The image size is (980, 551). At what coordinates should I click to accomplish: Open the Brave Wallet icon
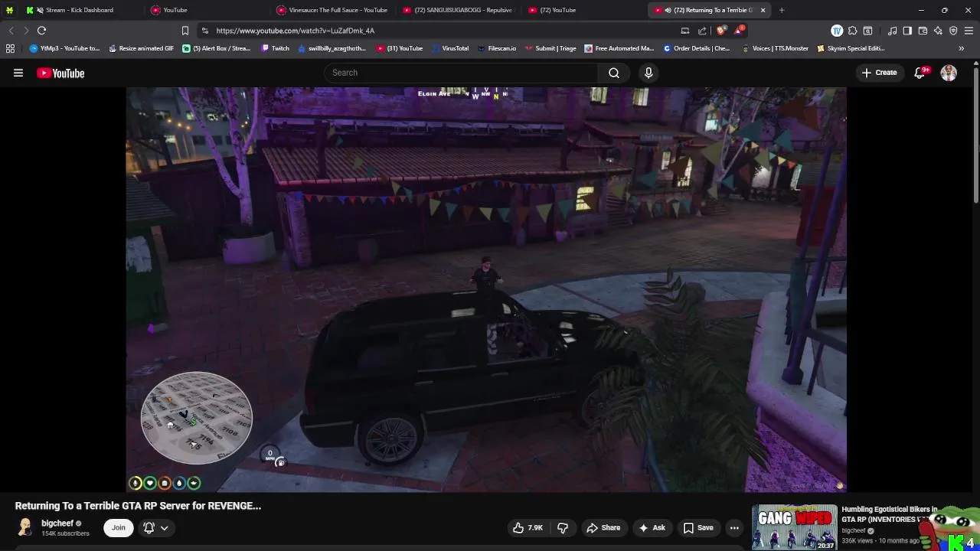[923, 31]
